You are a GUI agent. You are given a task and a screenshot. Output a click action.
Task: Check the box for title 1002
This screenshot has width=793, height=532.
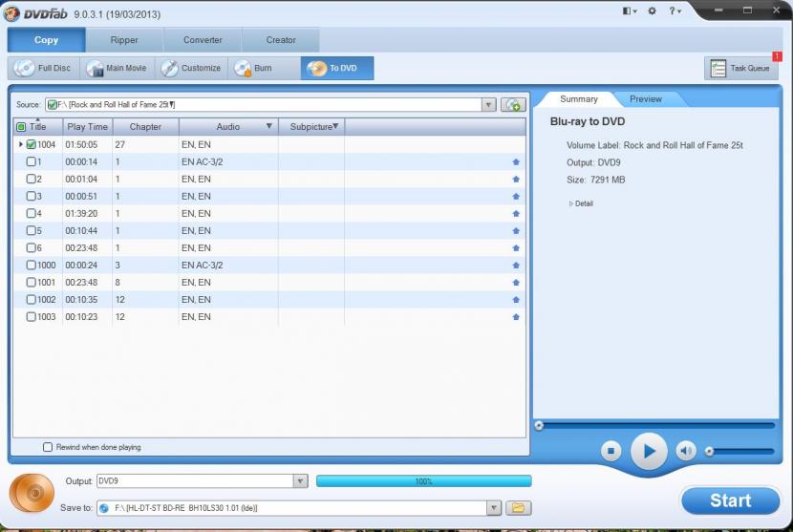[x=31, y=299]
